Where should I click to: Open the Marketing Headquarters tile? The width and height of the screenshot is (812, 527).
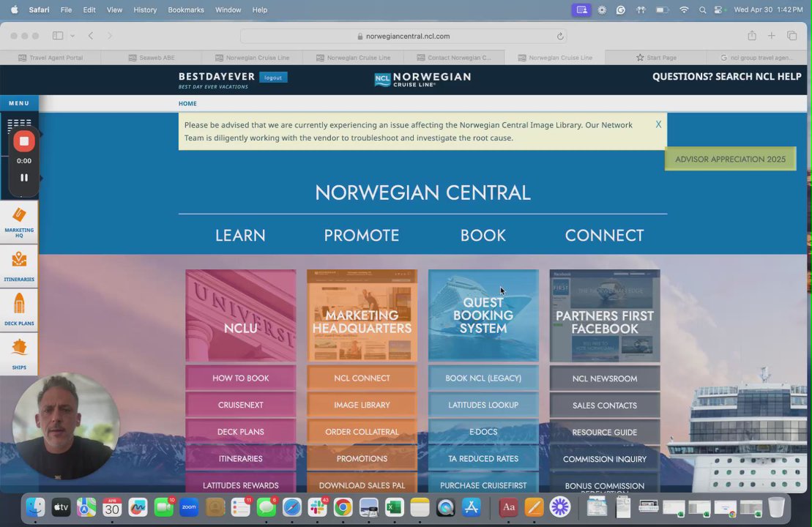(x=362, y=315)
